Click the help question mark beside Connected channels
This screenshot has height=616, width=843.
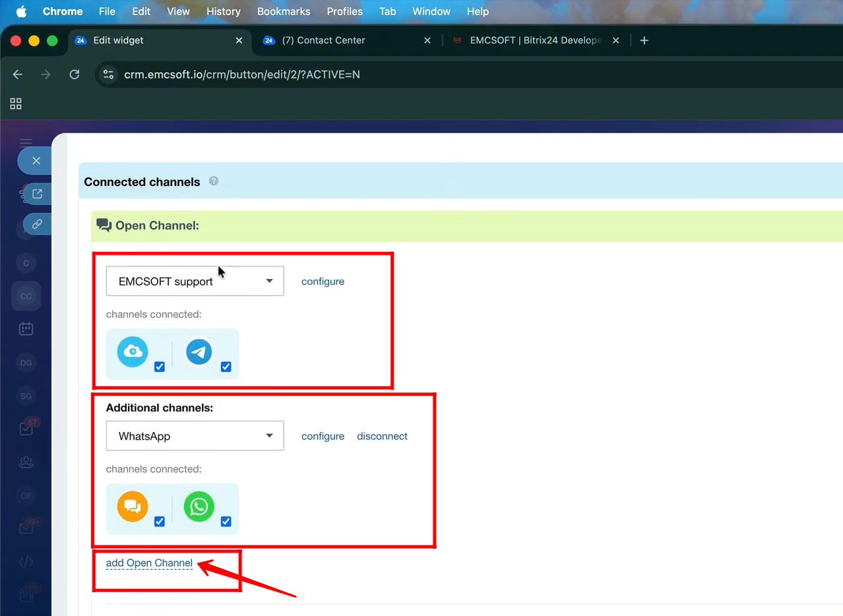pos(214,181)
